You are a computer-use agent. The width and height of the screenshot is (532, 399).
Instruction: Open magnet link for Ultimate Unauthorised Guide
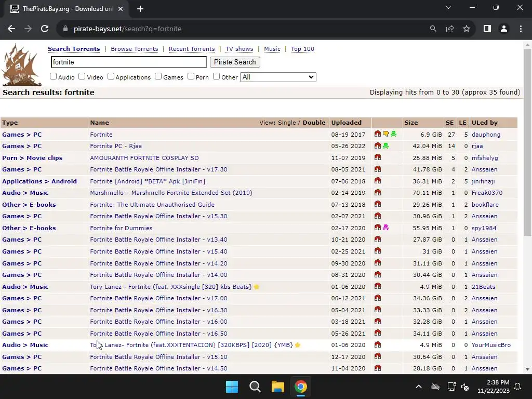(x=378, y=204)
